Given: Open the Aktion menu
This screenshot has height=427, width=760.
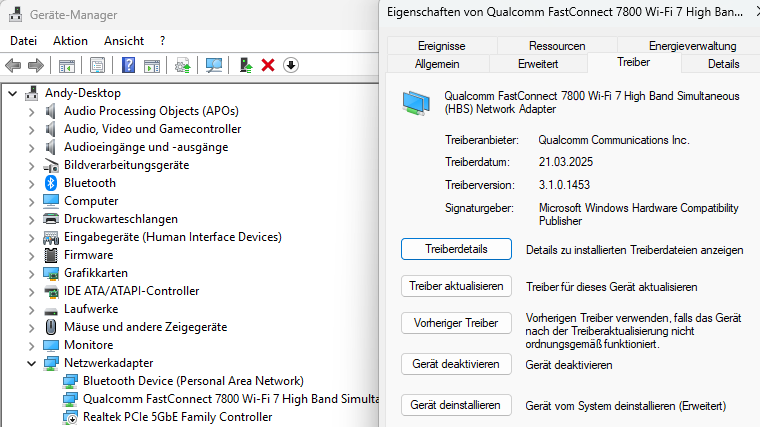Looking at the screenshot, I should (x=70, y=41).
